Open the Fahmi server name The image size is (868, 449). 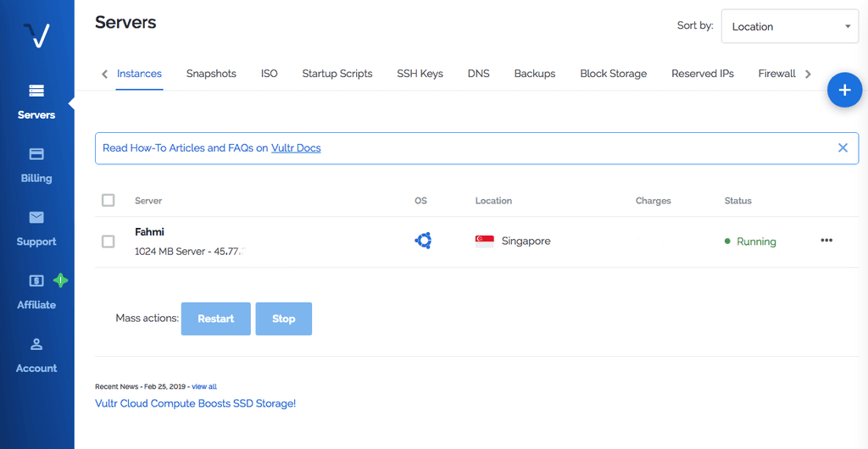(149, 231)
